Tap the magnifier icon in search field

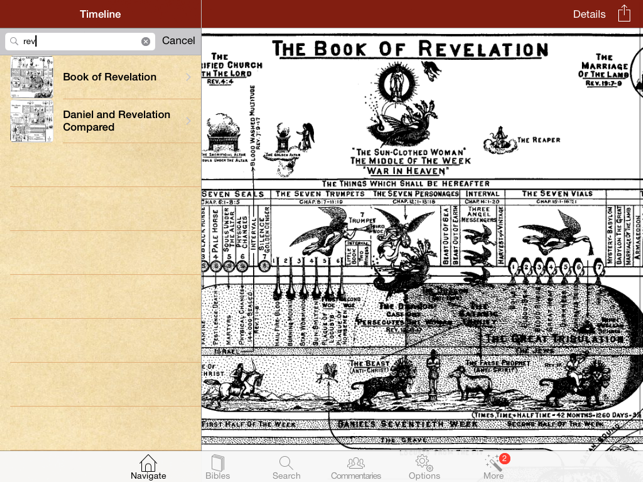(x=14, y=41)
